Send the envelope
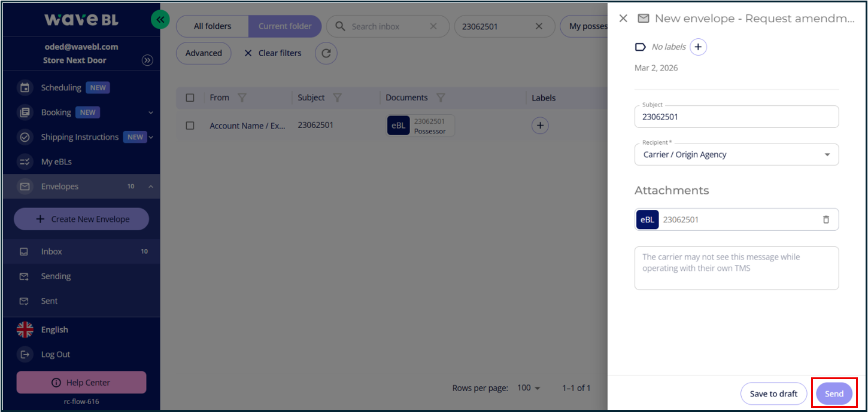 point(834,393)
